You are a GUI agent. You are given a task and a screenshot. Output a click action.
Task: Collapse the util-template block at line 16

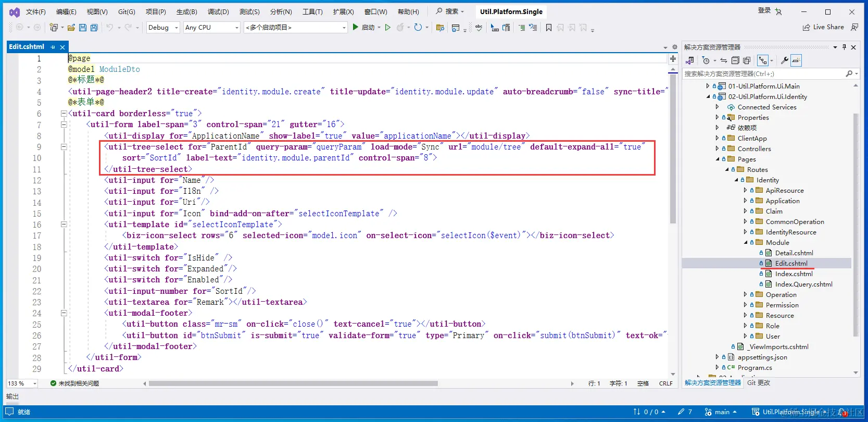[64, 225]
